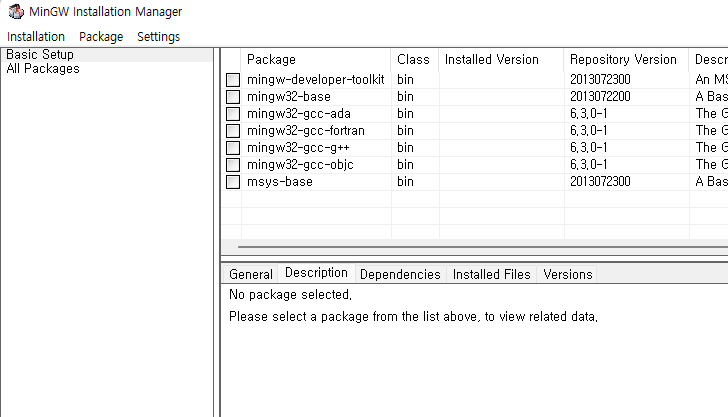This screenshot has height=417, width=728.
Task: Click repository version 2013072300 of msys-base
Action: pos(600,182)
